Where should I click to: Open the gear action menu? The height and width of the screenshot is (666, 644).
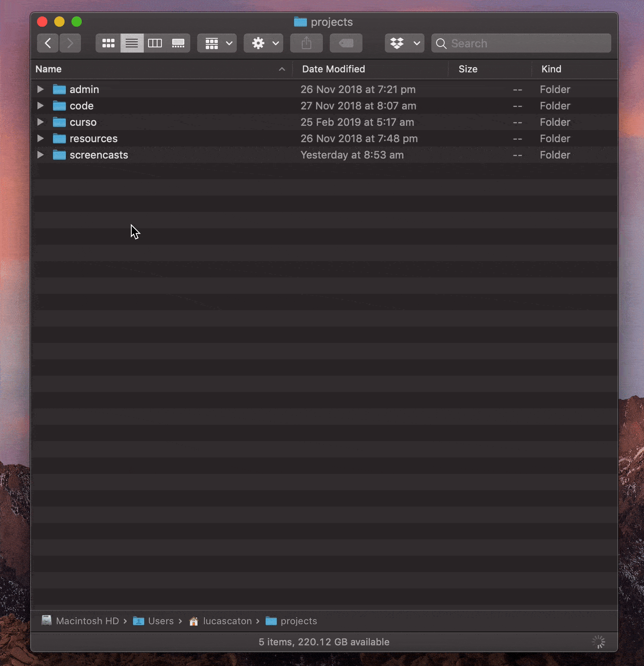tap(263, 43)
